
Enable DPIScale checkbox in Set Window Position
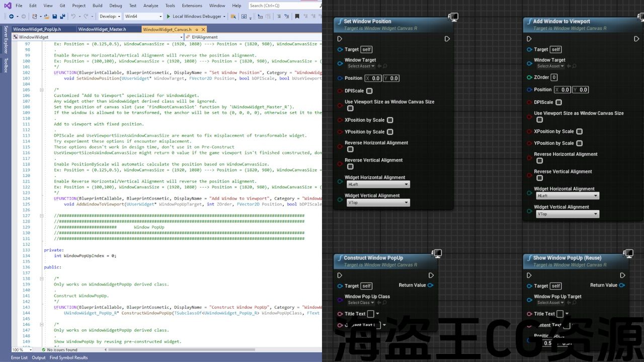coord(369,91)
